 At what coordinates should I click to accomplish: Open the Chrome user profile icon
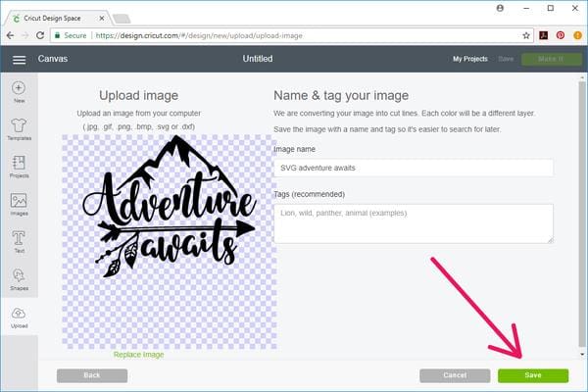click(x=500, y=8)
